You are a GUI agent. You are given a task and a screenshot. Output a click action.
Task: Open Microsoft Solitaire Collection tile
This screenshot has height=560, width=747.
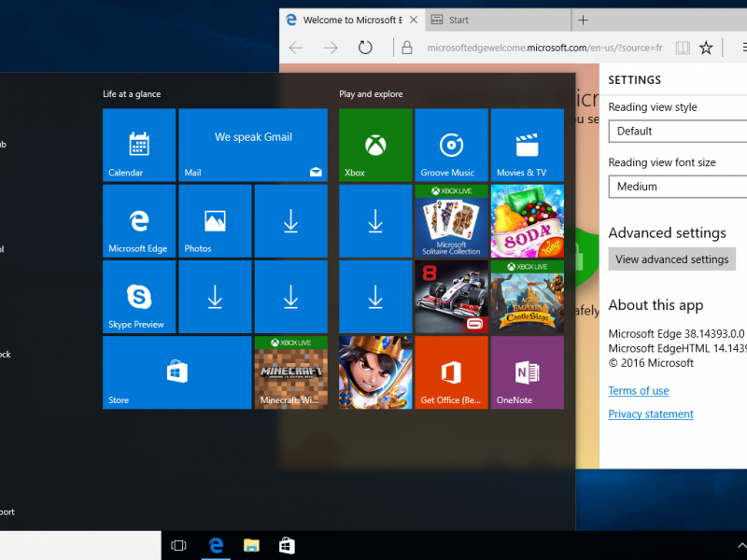pyautogui.click(x=452, y=221)
